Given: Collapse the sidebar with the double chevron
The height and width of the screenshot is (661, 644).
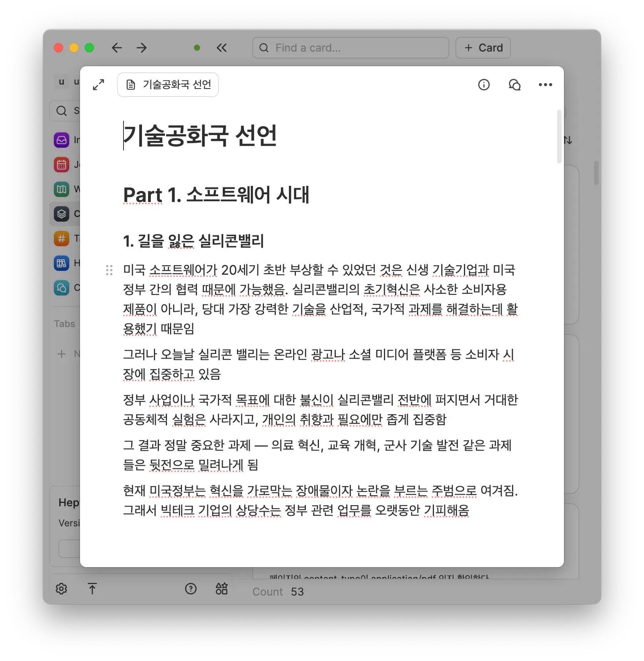Looking at the screenshot, I should pyautogui.click(x=221, y=47).
